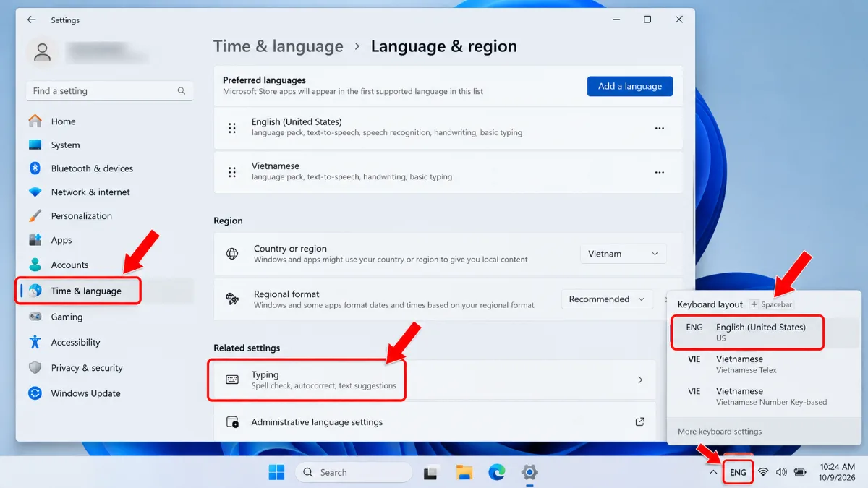The height and width of the screenshot is (488, 868).
Task: Click the external link icon for Administrative language settings
Action: pyautogui.click(x=639, y=421)
